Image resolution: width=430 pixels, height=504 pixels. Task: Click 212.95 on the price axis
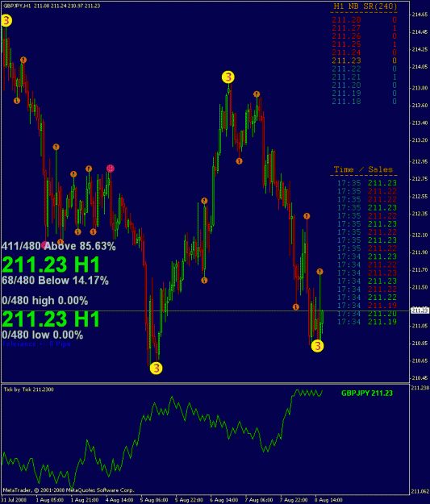click(x=420, y=161)
